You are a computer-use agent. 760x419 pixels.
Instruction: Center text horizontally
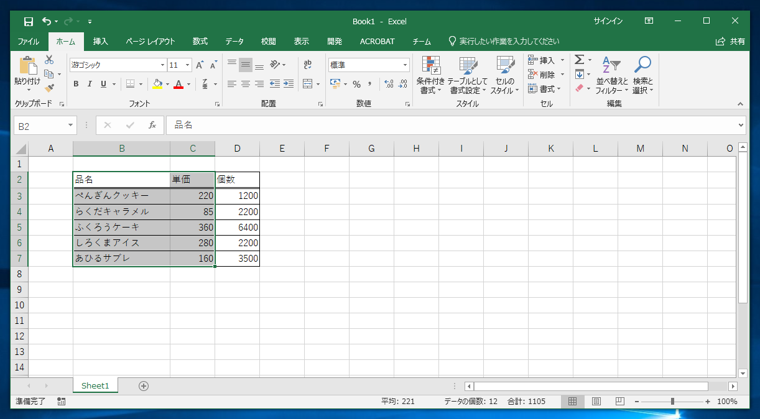point(245,84)
